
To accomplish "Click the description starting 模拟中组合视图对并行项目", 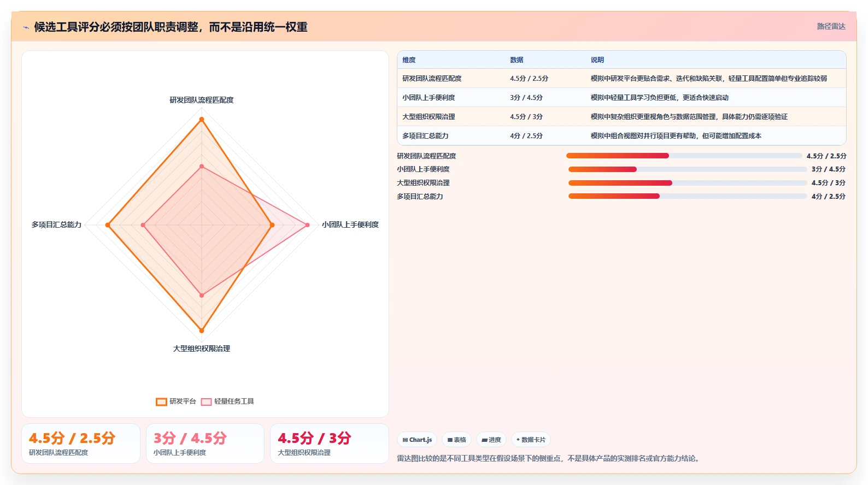I will click(676, 136).
